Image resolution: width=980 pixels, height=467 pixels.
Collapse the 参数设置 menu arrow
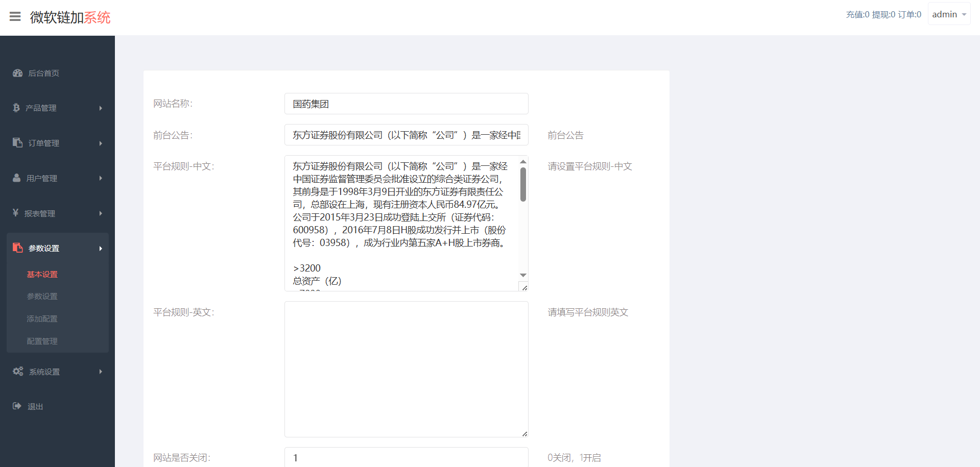[101, 249]
